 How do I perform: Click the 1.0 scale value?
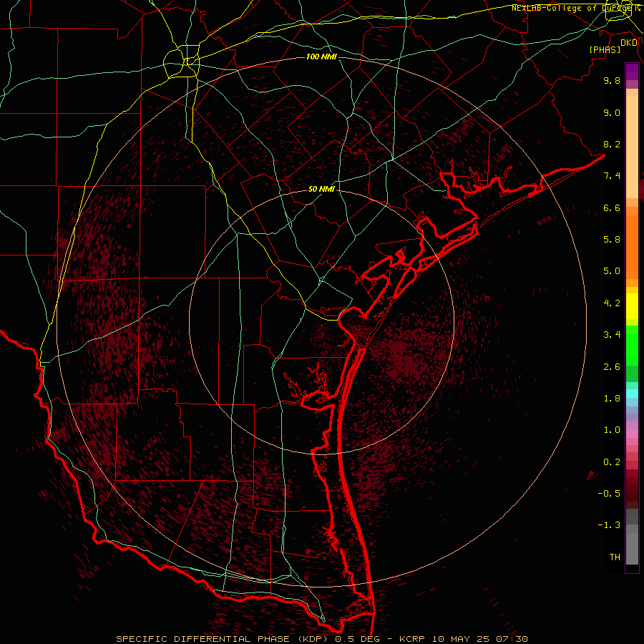[612, 430]
